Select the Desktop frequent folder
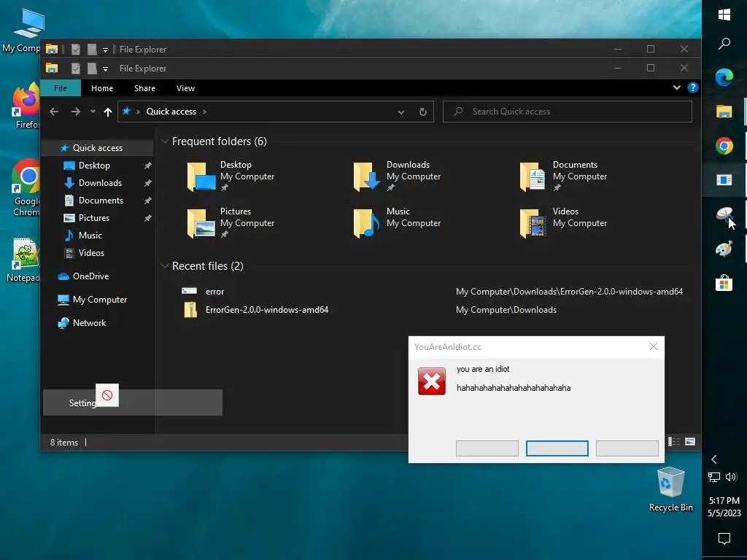This screenshot has height=560, width=747. (231, 176)
